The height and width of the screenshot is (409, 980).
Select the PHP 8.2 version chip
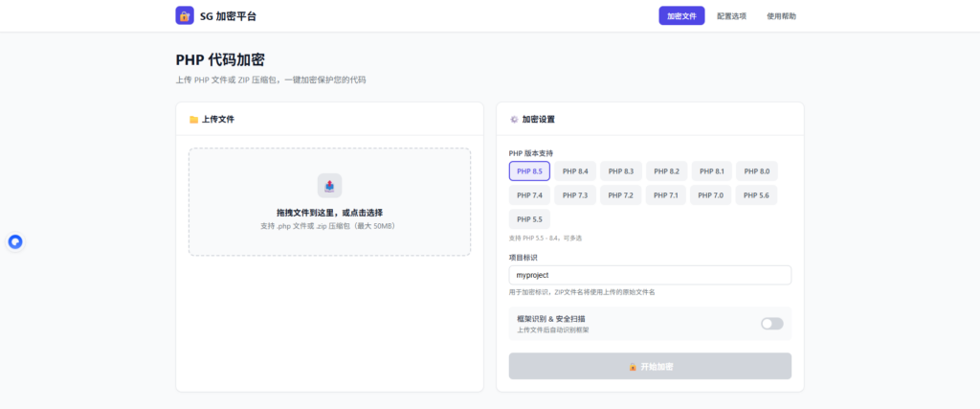[666, 171]
